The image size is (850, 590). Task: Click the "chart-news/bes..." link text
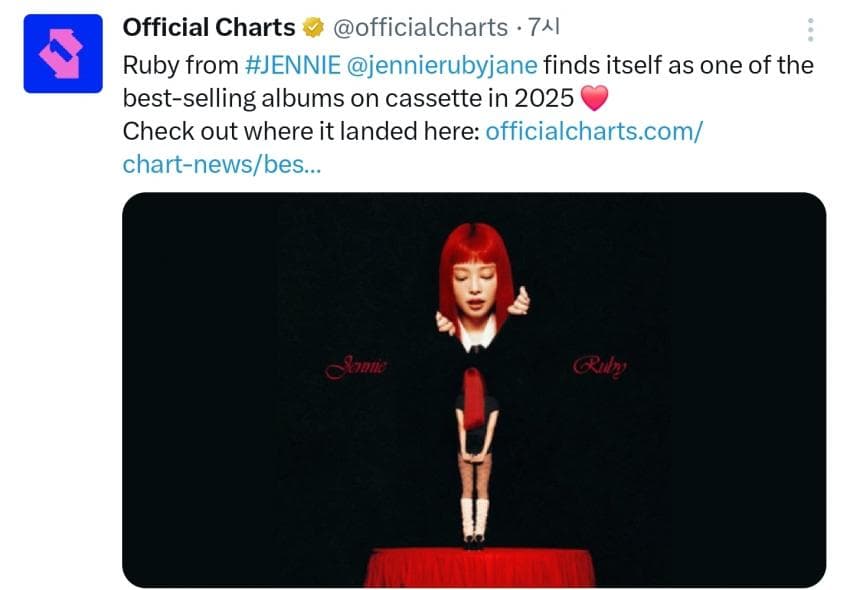point(222,165)
